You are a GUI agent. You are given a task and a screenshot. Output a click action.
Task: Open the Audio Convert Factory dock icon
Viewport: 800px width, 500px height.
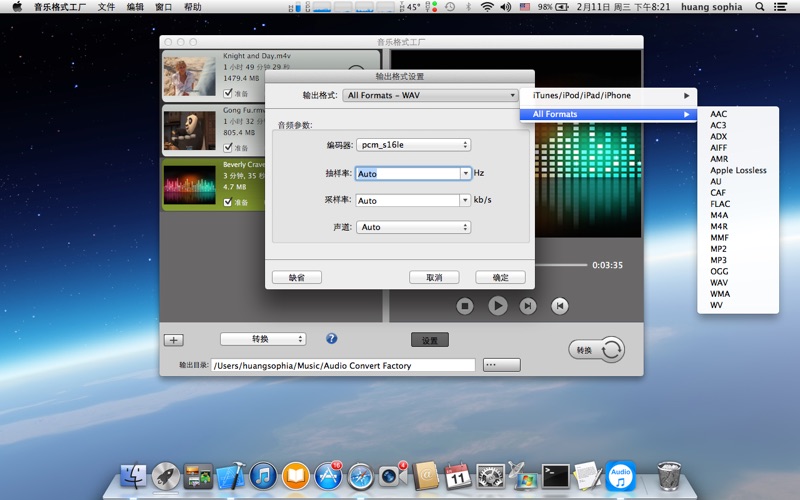tap(620, 474)
